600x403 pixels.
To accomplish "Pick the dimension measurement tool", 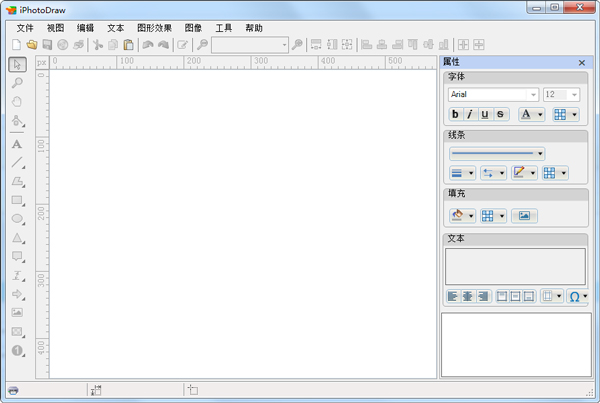I will tap(18, 276).
